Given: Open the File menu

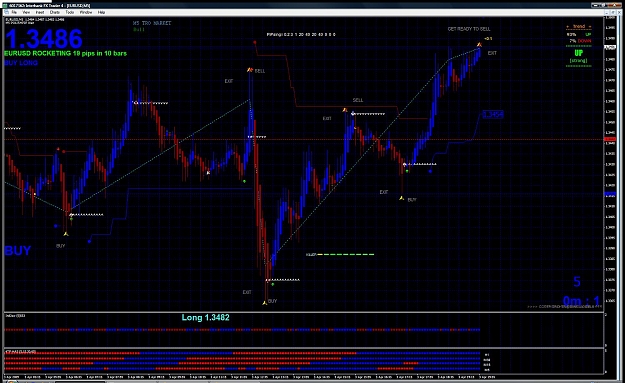Looking at the screenshot, I should pos(14,12).
